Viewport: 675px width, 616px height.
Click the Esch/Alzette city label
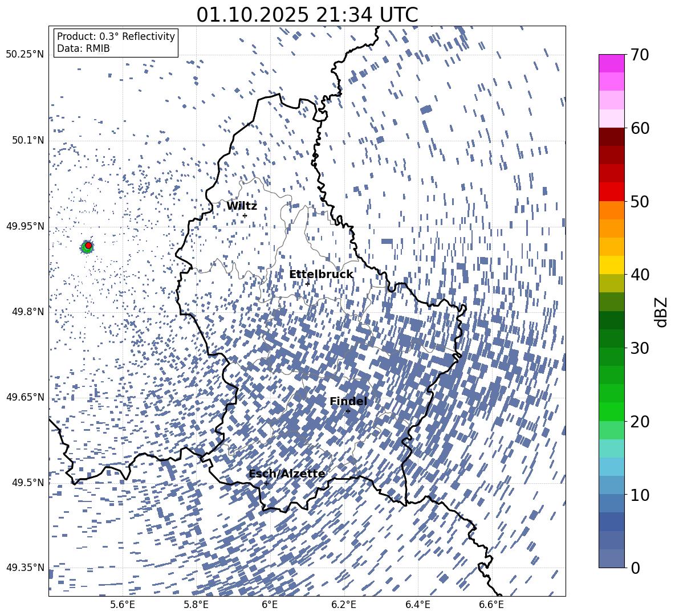click(287, 474)
